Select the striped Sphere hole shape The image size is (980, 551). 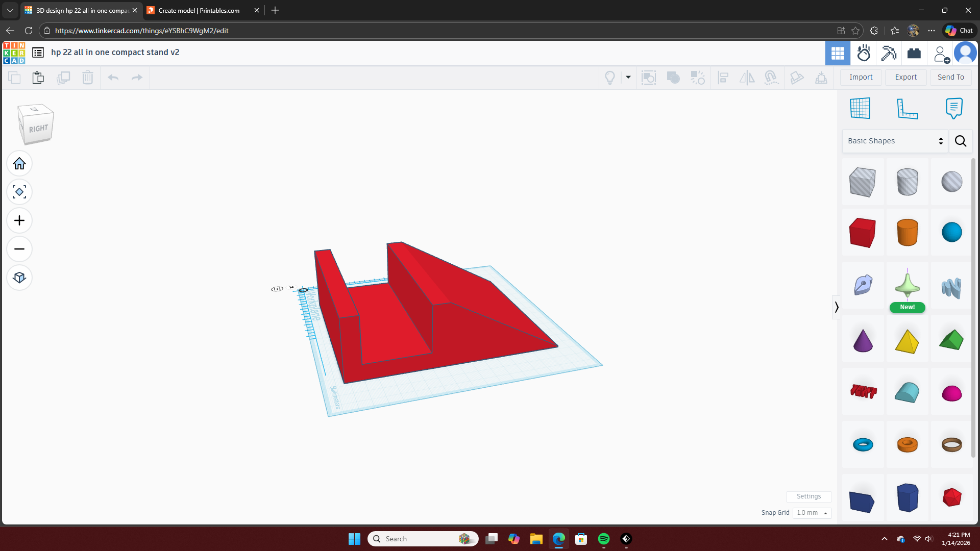click(952, 182)
